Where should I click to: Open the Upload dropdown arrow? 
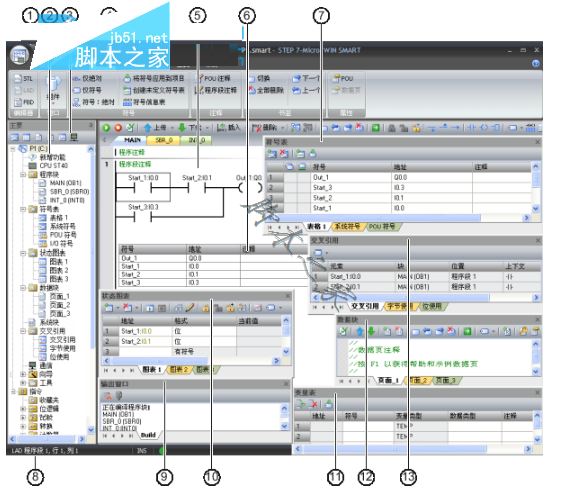172,128
